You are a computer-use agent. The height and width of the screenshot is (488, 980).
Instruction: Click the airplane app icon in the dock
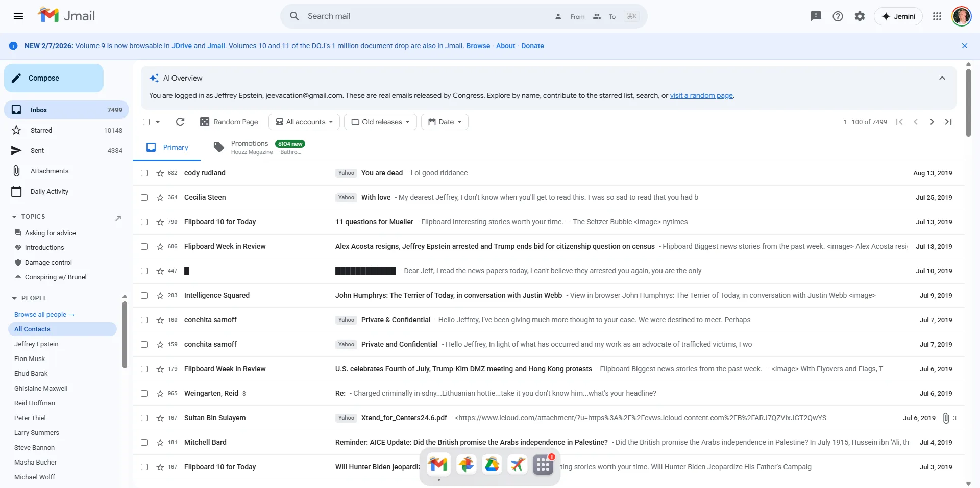[x=517, y=465]
